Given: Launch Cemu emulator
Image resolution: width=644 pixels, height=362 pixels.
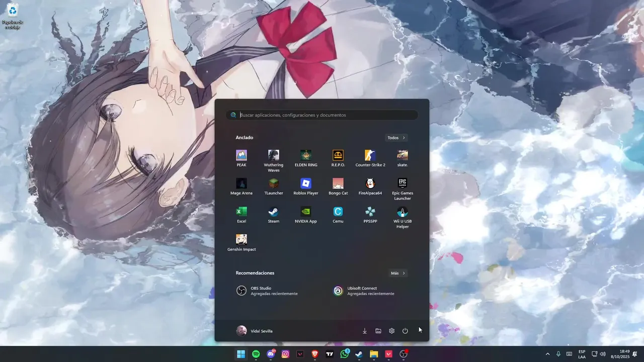Looking at the screenshot, I should [x=338, y=214].
